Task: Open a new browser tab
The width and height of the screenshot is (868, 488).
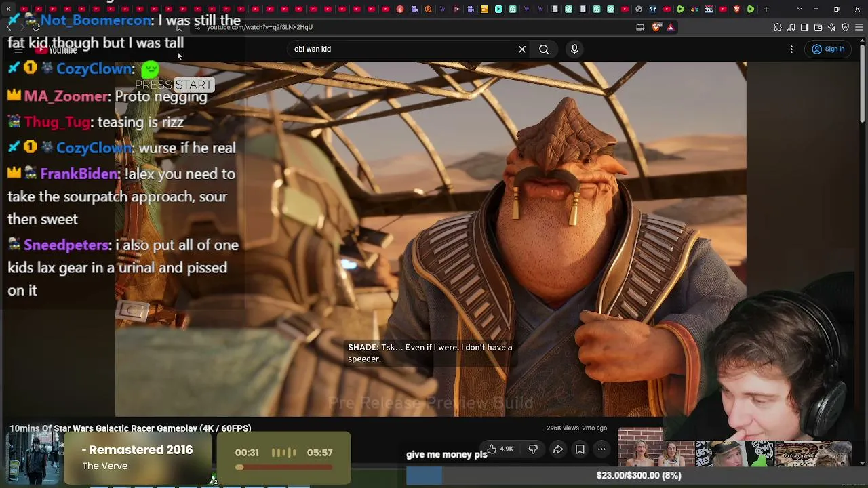Action: pyautogui.click(x=766, y=9)
